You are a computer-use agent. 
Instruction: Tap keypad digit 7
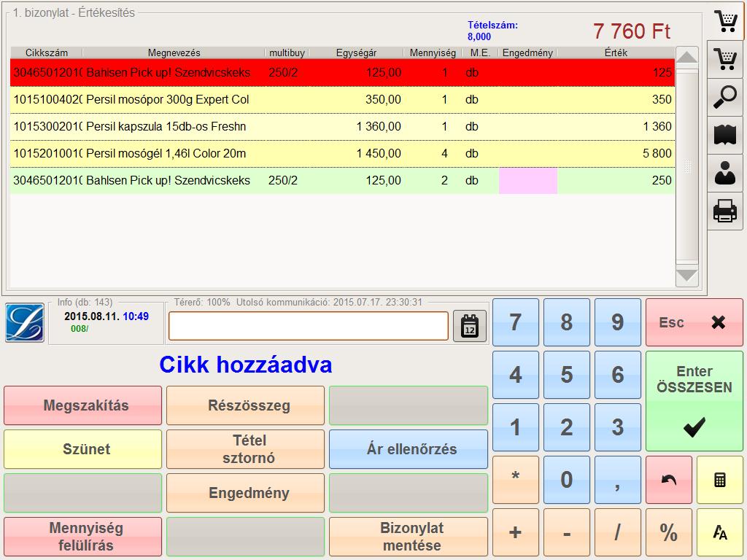(516, 322)
